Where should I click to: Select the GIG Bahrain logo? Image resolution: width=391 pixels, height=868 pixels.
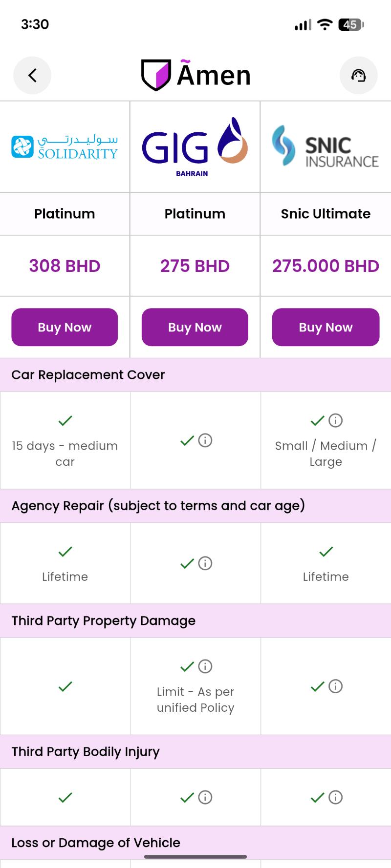[x=195, y=147]
